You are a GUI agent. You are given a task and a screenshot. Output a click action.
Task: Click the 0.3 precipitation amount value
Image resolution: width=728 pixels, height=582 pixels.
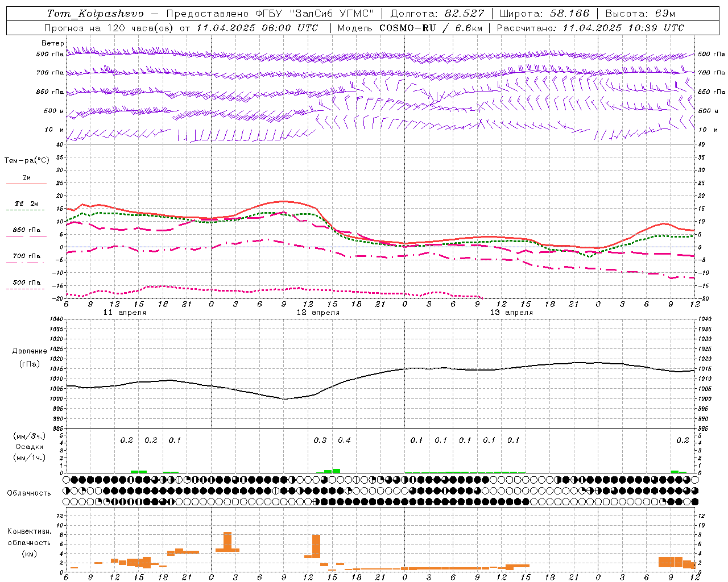point(320,440)
